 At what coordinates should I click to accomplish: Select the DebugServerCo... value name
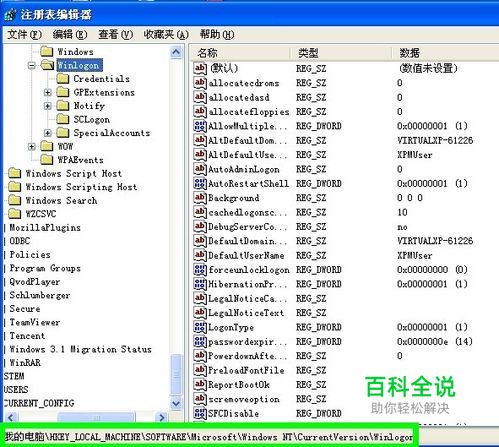click(x=248, y=227)
